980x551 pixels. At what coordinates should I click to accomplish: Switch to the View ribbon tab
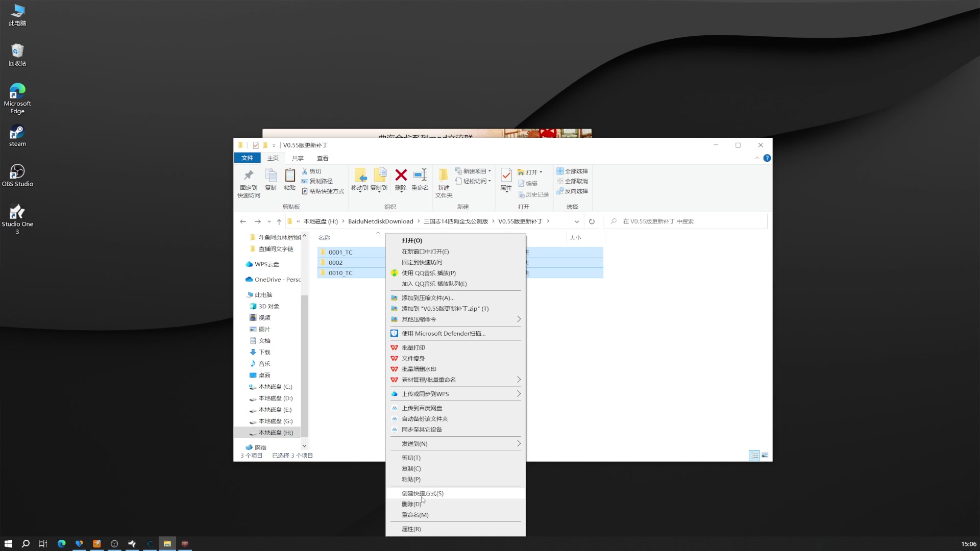(323, 158)
